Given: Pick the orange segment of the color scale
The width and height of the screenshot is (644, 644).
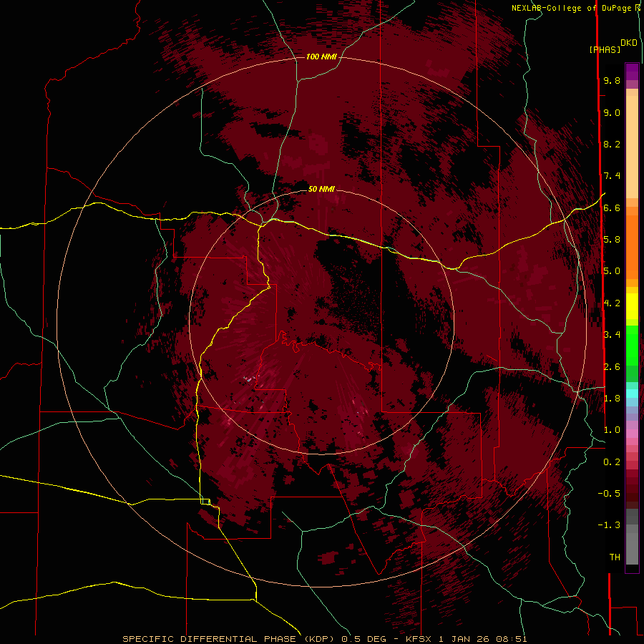Looking at the screenshot, I should [x=632, y=246].
